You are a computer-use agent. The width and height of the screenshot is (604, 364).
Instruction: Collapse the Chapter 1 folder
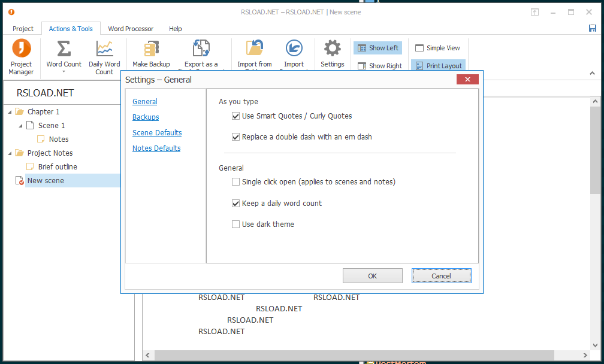click(x=10, y=112)
